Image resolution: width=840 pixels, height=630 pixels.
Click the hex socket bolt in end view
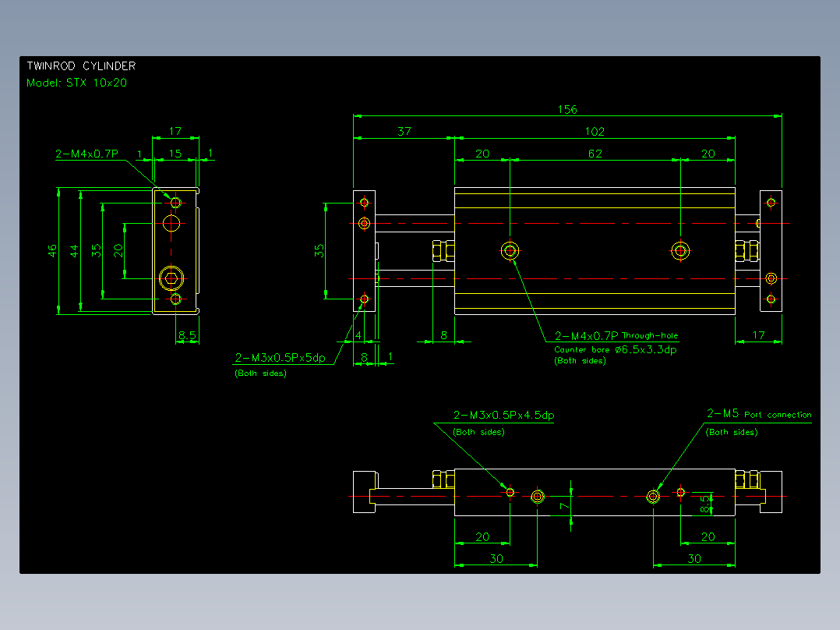pyautogui.click(x=171, y=278)
